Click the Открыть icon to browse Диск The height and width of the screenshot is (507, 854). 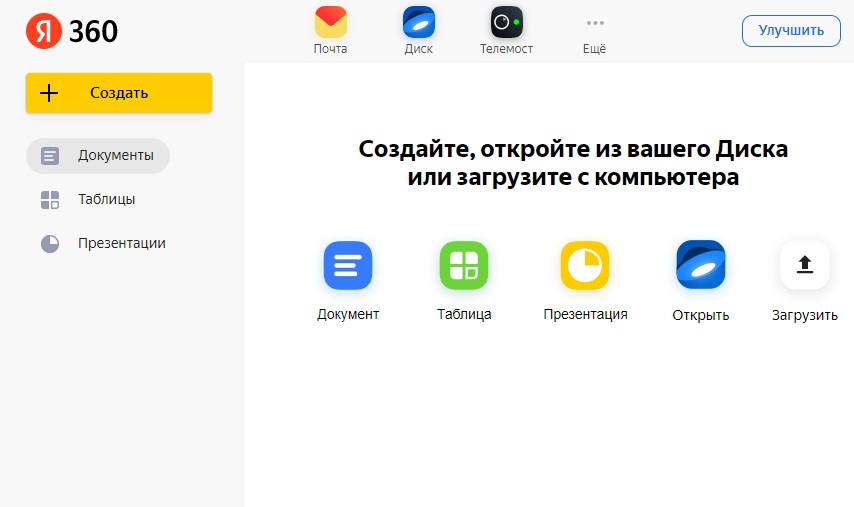tap(700, 266)
